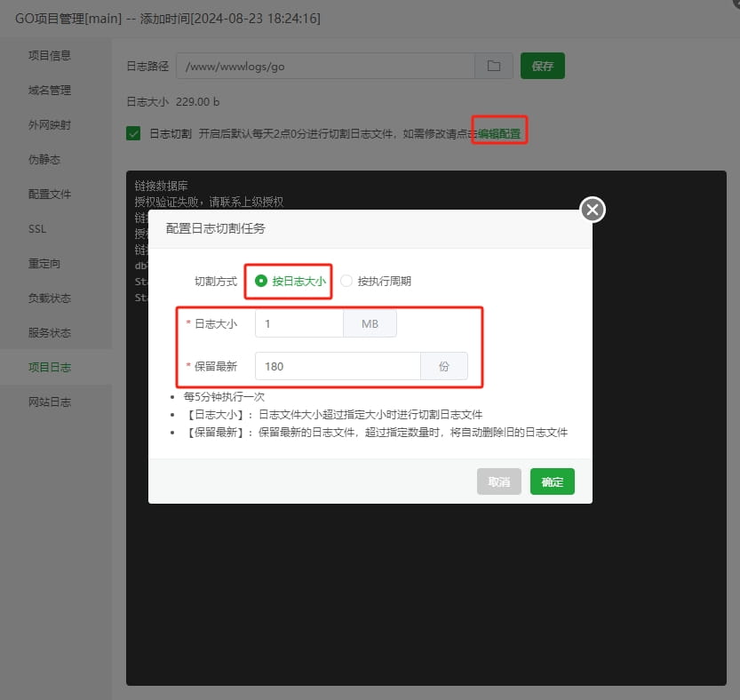Click the 日志大小 input field
Viewport: 740px width, 700px height.
pyautogui.click(x=299, y=324)
